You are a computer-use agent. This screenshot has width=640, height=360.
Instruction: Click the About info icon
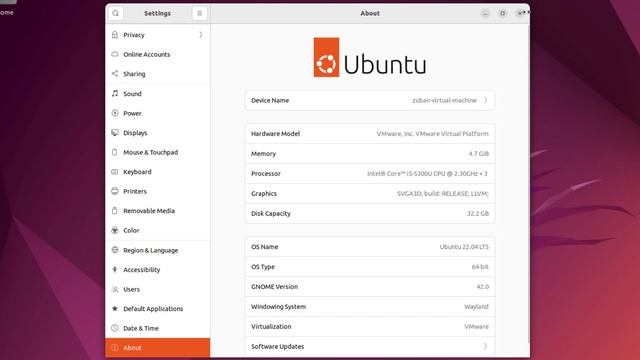point(115,348)
